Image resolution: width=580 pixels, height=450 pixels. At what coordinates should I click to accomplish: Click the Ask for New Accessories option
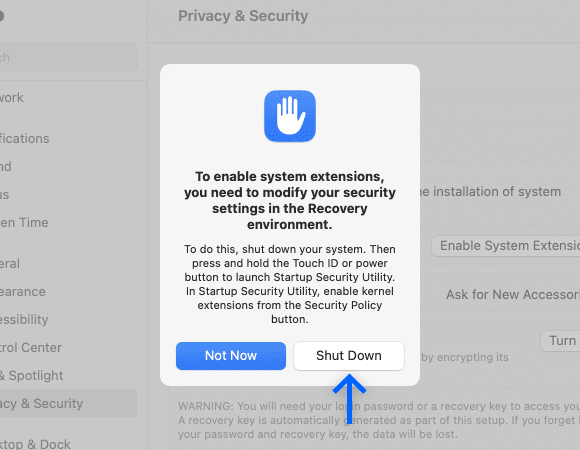click(513, 295)
